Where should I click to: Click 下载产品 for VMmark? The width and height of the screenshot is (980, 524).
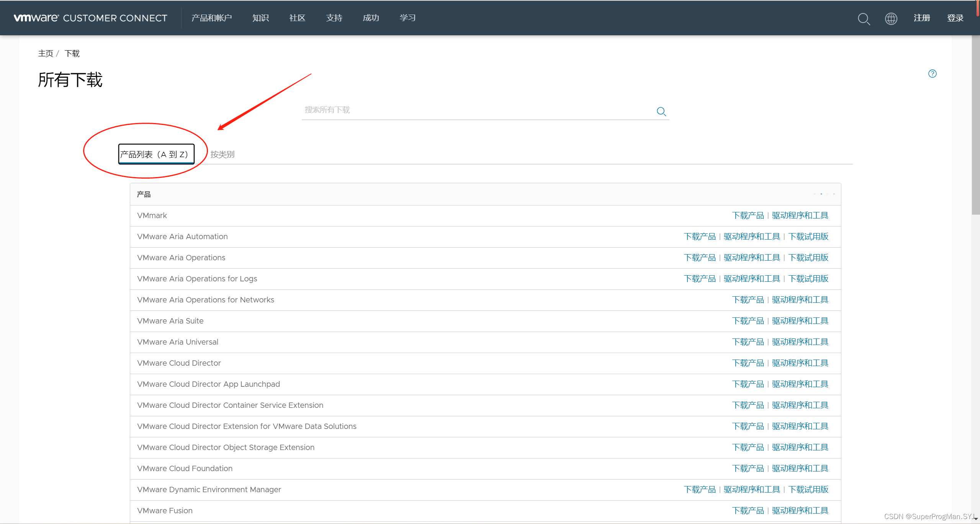(748, 215)
